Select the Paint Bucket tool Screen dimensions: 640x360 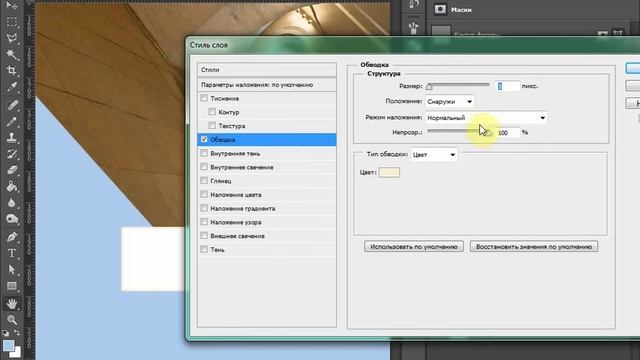tap(12, 186)
